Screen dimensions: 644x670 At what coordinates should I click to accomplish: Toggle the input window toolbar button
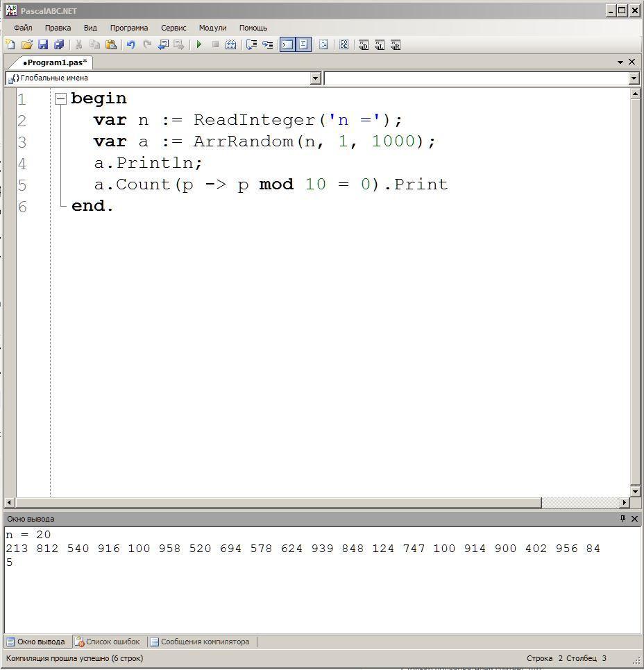coord(303,44)
